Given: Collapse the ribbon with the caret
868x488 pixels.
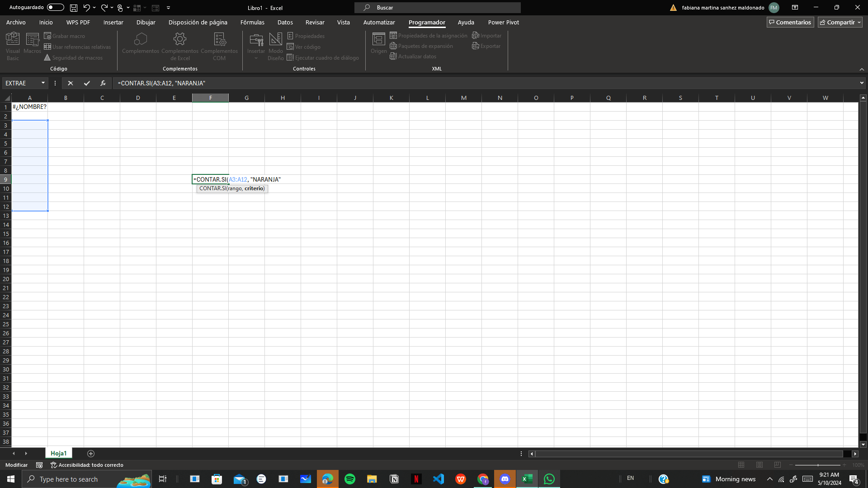Looking at the screenshot, I should 862,69.
